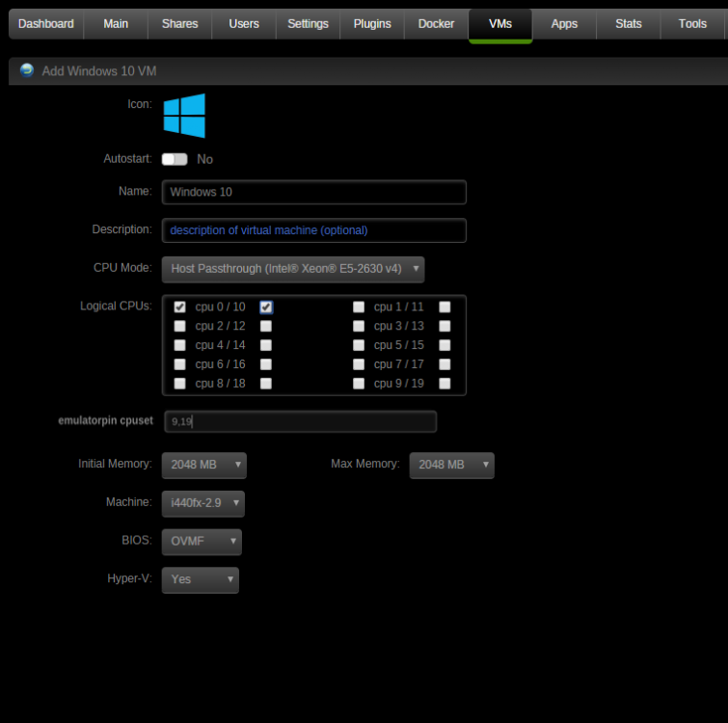This screenshot has width=728, height=723.
Task: Open the Hyper-V dropdown
Action: pos(201,580)
